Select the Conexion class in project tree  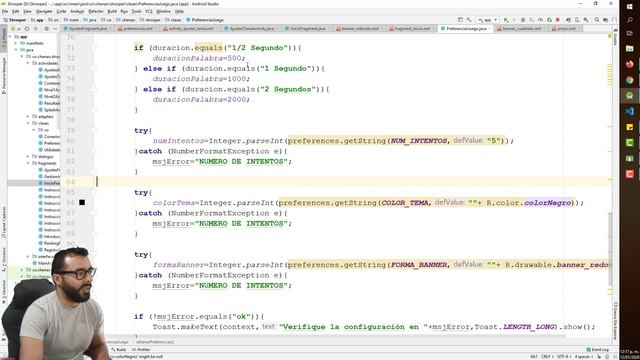(49, 137)
